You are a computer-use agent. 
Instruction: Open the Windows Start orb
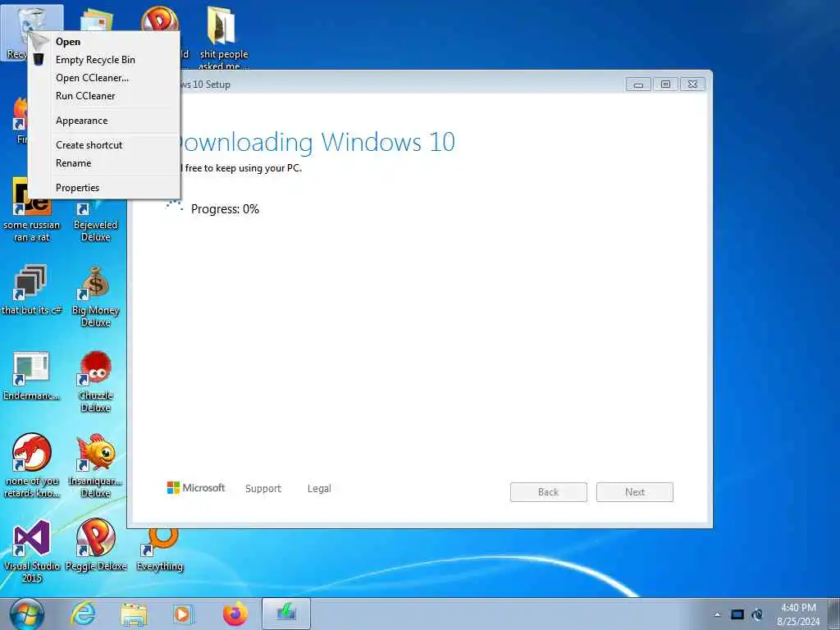point(27,614)
